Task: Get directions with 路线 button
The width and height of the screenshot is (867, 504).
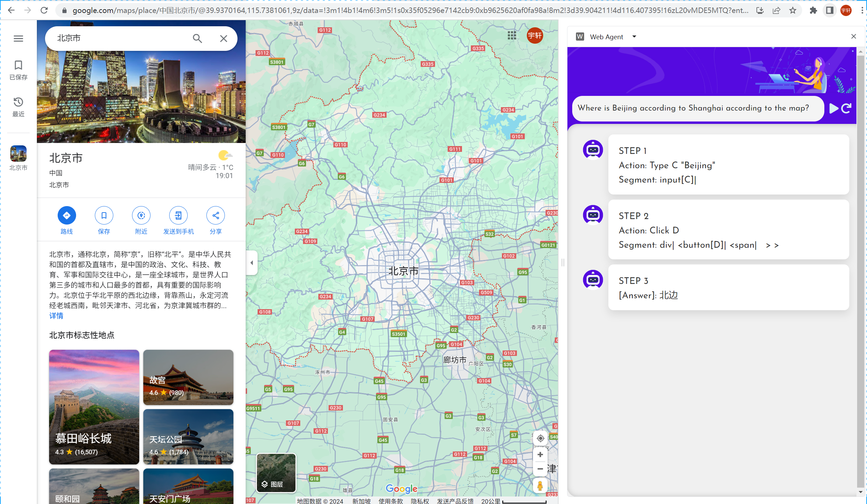Action: (x=67, y=220)
